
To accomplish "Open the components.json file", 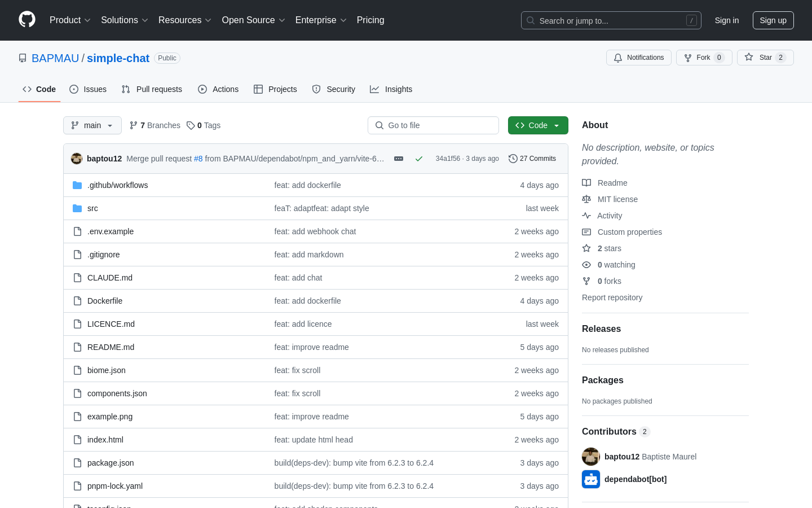I will tap(117, 393).
